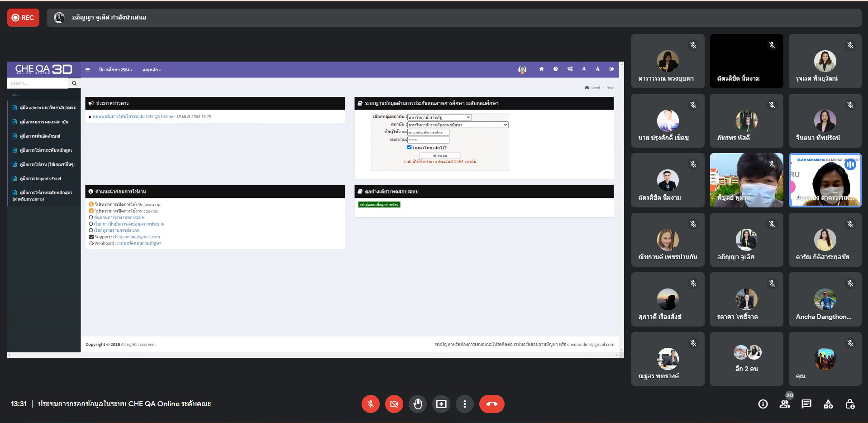Screen dimensions: 868x423
Task: Open the activities panel
Action: (x=828, y=404)
